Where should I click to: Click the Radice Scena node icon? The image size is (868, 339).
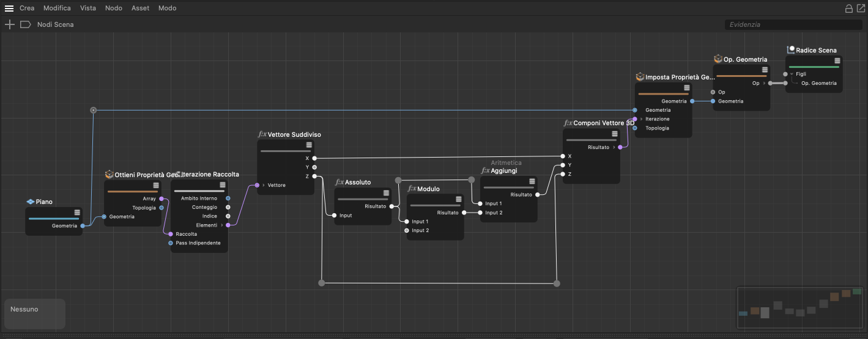pos(790,50)
